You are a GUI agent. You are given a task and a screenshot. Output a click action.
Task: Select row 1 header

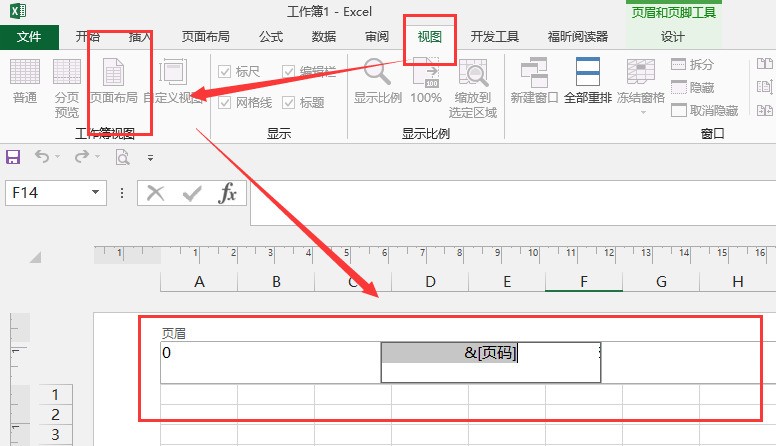pyautogui.click(x=55, y=395)
